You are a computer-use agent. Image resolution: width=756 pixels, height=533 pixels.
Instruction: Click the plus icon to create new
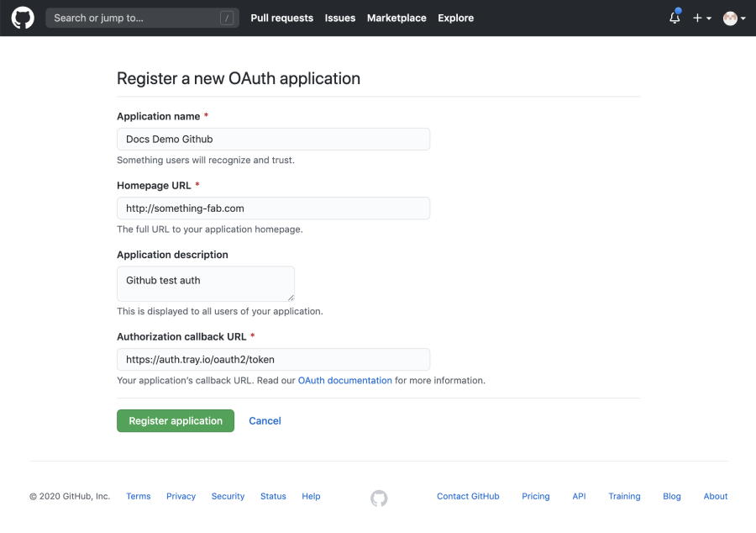pos(697,18)
